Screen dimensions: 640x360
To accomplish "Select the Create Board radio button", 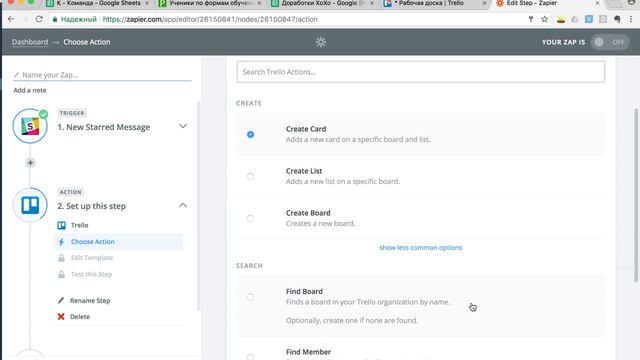I will (x=251, y=218).
